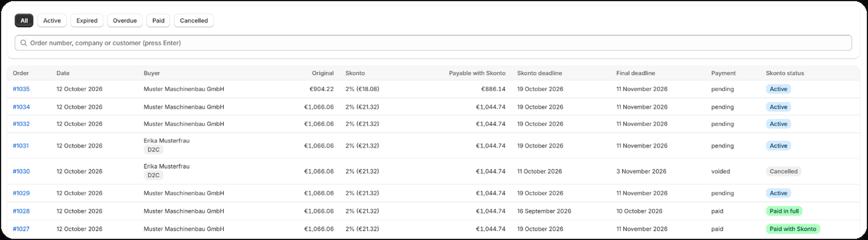The width and height of the screenshot is (868, 240).
Task: Click the Buyer column header
Action: point(152,73)
